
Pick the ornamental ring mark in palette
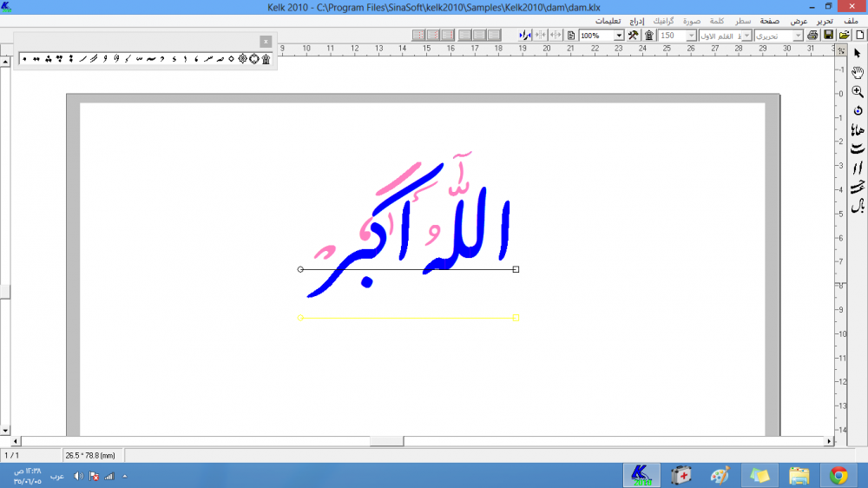click(254, 59)
